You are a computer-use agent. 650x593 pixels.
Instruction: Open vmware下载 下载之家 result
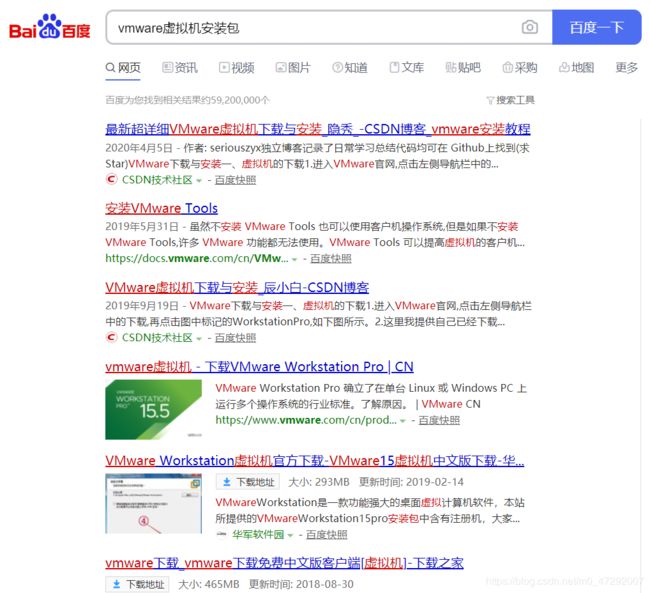click(x=284, y=563)
